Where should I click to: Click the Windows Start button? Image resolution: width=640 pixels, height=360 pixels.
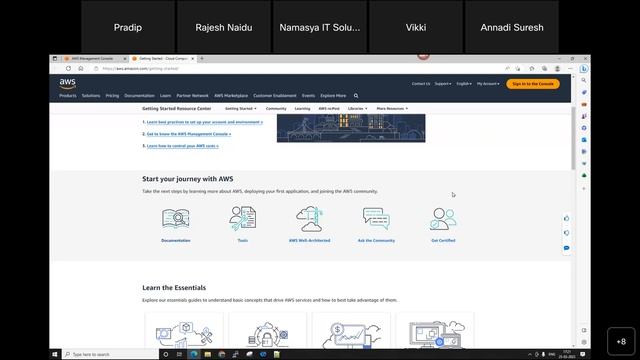(x=55, y=354)
